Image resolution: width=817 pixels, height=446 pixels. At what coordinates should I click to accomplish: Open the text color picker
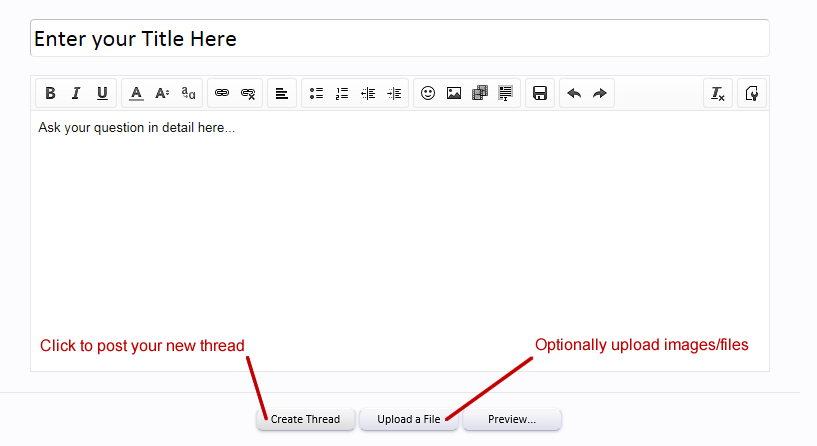click(136, 93)
